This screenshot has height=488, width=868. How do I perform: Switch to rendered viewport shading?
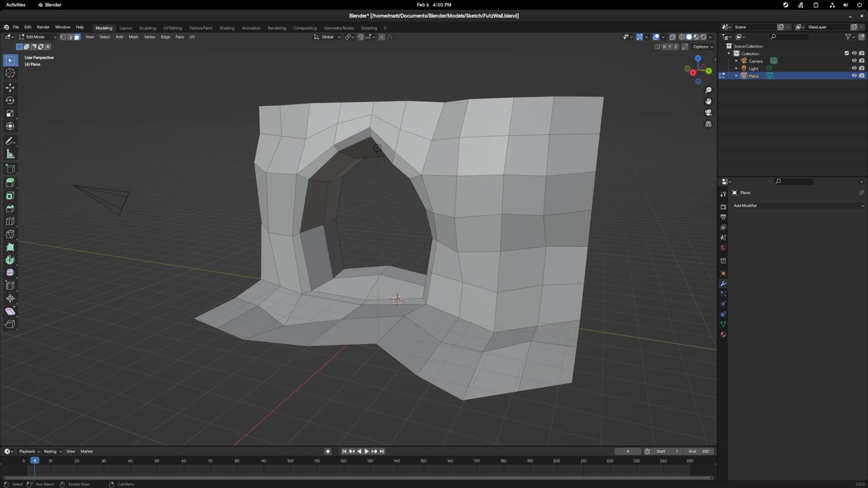coord(703,37)
